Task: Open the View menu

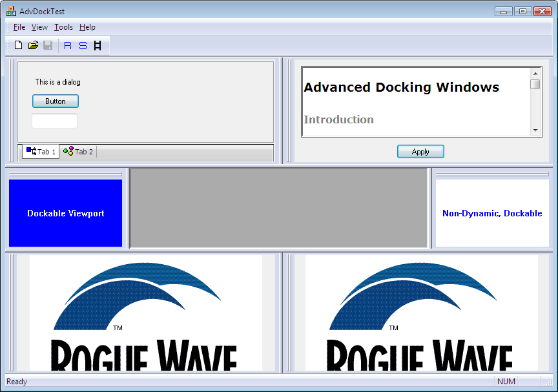Action: pos(39,27)
